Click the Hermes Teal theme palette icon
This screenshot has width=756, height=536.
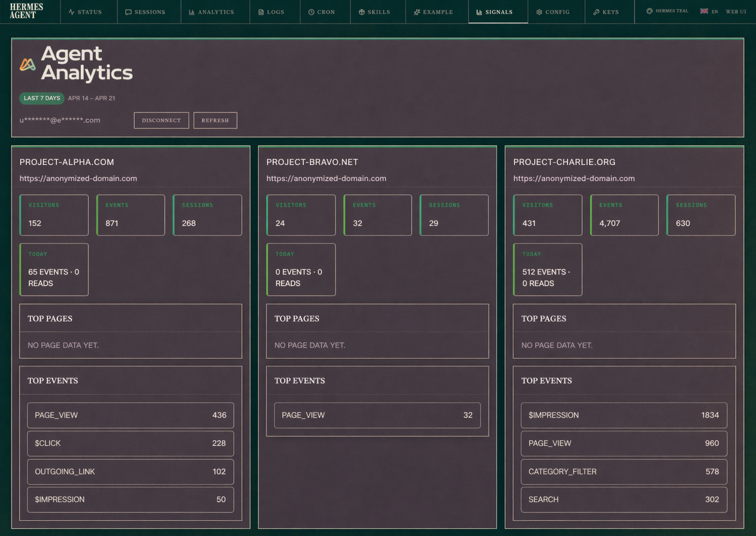(649, 11)
